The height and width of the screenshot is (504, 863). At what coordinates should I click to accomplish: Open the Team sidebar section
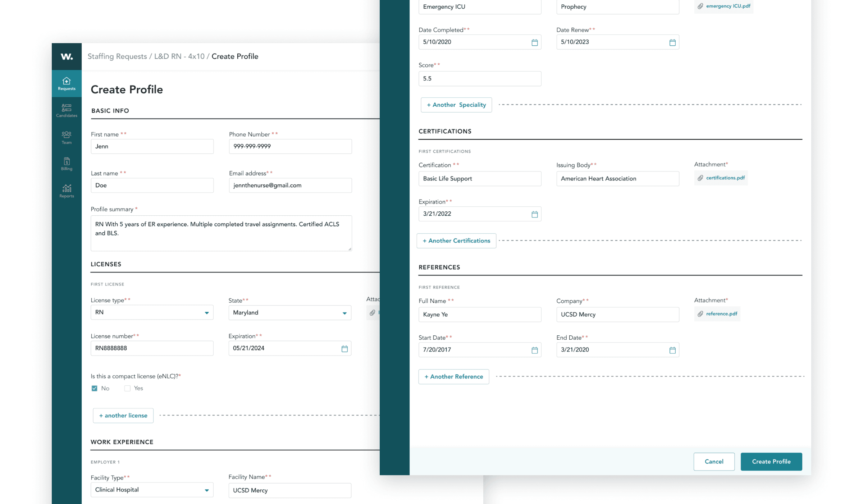[x=67, y=137]
